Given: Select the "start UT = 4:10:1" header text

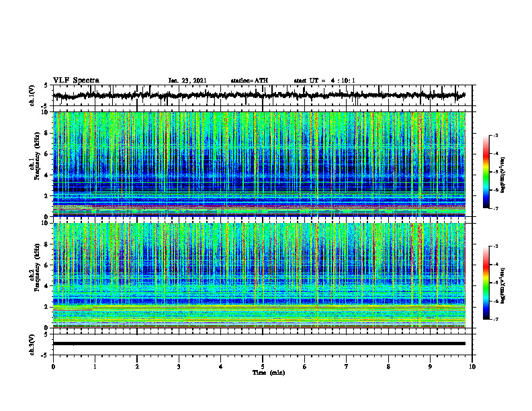Looking at the screenshot, I should (324, 81).
